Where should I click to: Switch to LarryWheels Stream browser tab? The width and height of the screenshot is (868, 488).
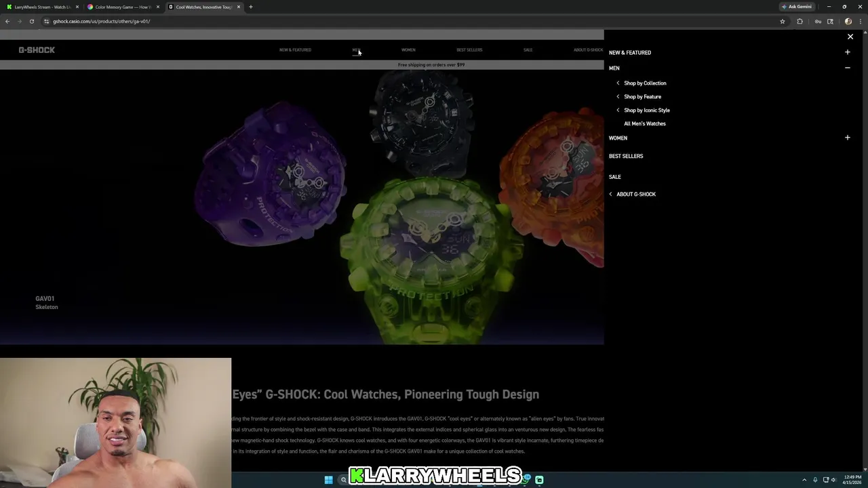point(42,7)
